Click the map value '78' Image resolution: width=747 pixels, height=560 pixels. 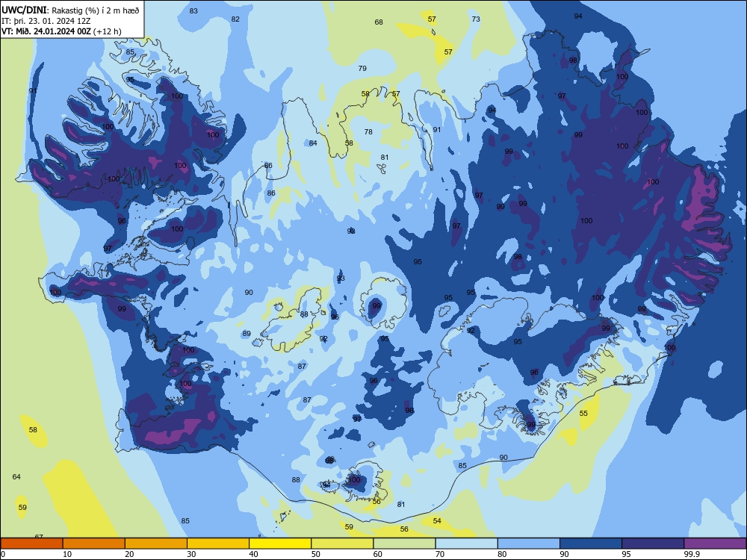[x=368, y=132]
